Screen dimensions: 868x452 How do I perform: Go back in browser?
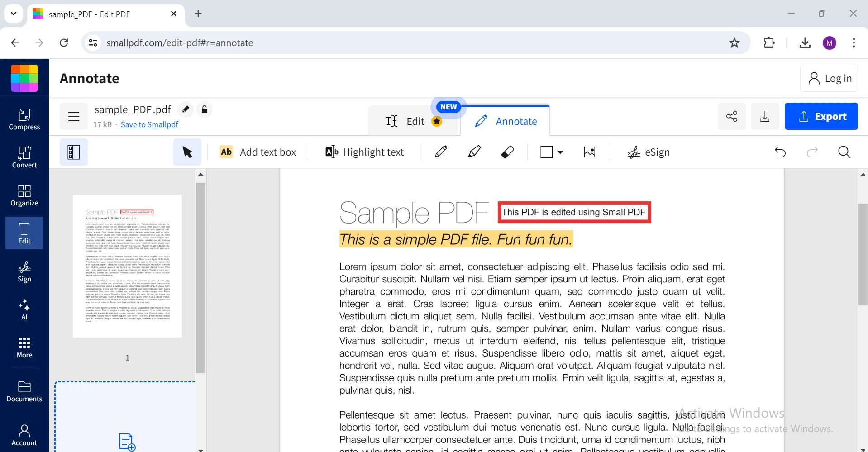tap(15, 43)
